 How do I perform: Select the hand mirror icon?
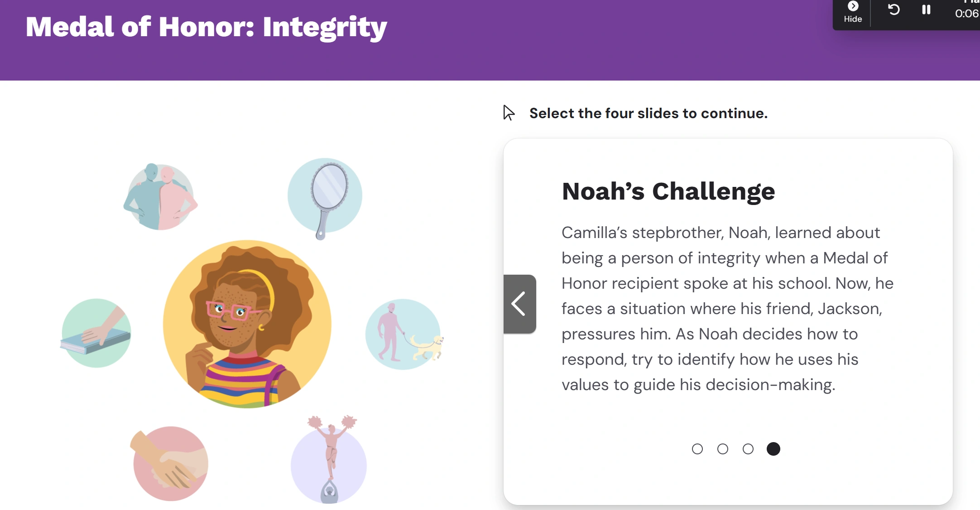coord(325,195)
